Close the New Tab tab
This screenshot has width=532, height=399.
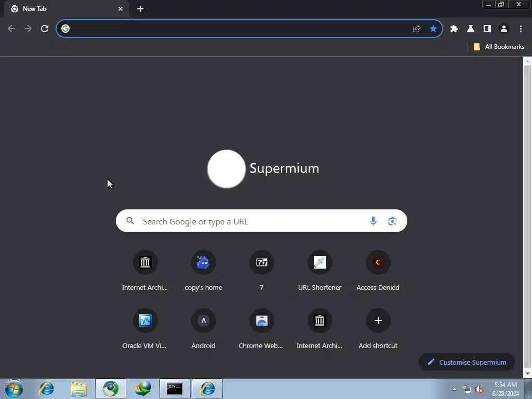click(121, 9)
